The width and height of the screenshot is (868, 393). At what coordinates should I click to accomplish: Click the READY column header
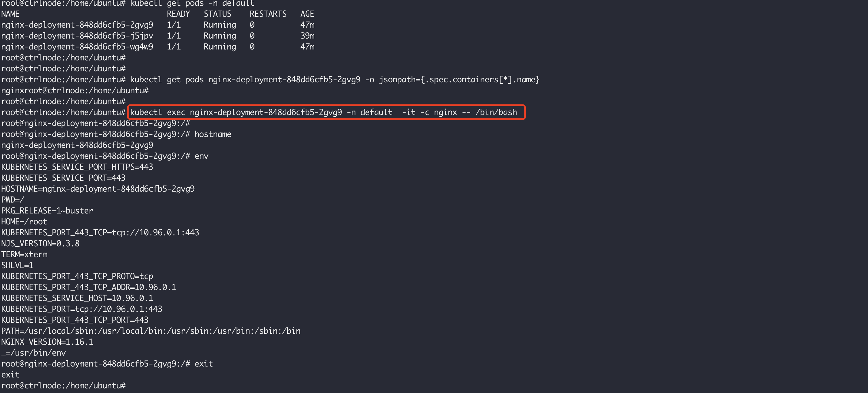178,14
